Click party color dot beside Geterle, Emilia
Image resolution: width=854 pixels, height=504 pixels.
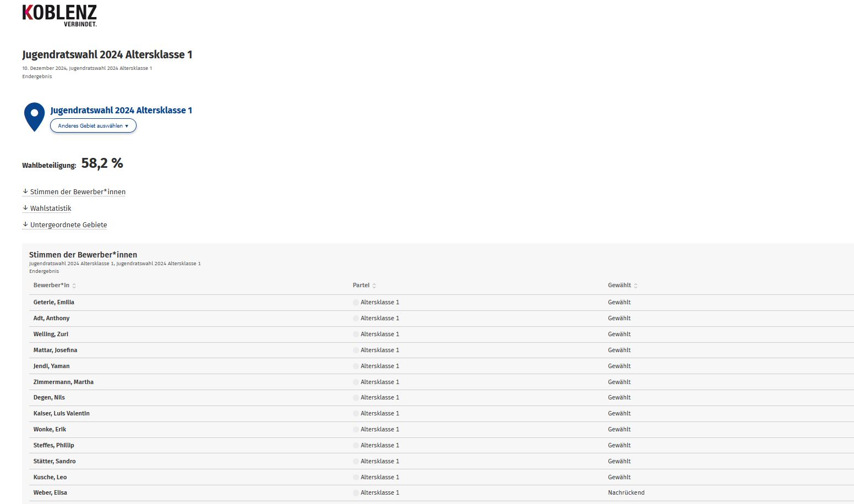pyautogui.click(x=356, y=303)
